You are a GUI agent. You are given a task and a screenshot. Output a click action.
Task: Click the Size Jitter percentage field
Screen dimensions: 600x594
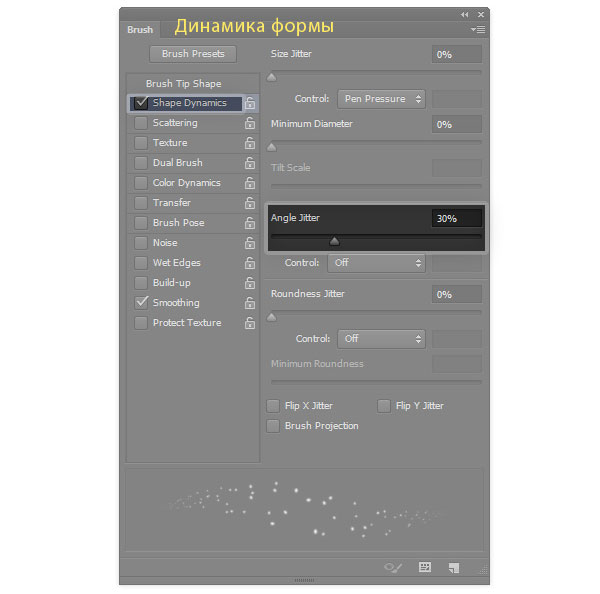pos(457,54)
